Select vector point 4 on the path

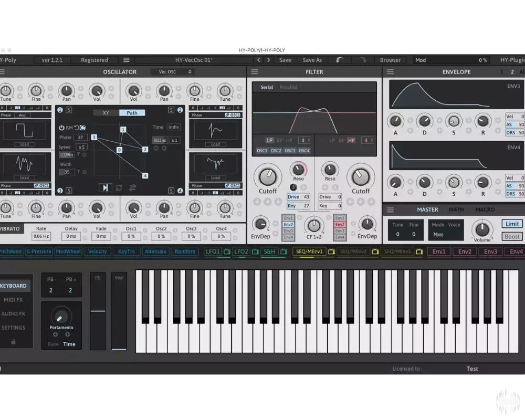point(145,175)
